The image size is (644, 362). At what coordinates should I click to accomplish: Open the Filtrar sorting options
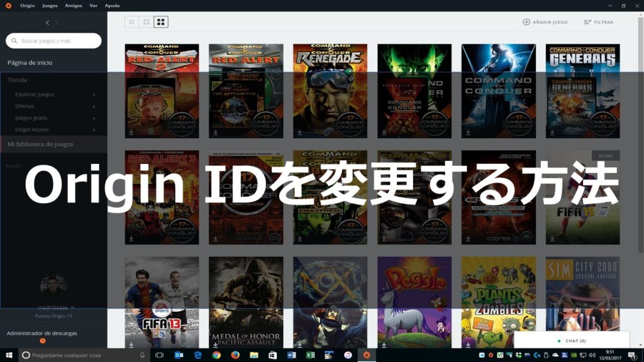tap(597, 21)
